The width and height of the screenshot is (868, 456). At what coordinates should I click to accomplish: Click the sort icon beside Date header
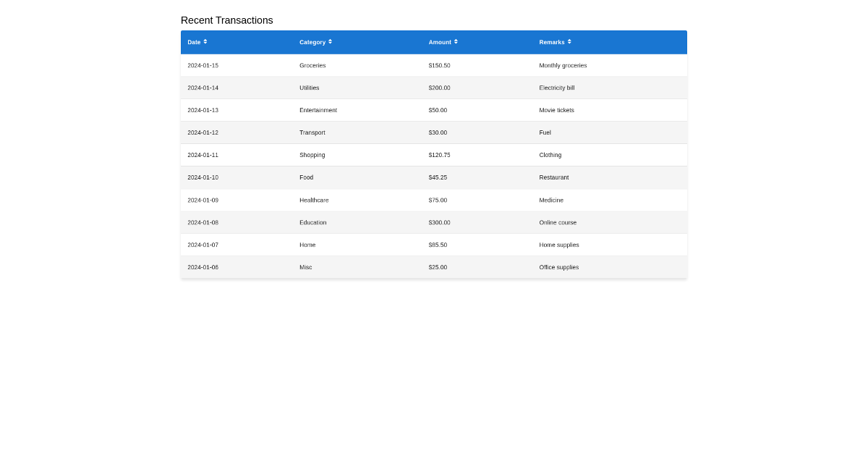click(x=205, y=42)
